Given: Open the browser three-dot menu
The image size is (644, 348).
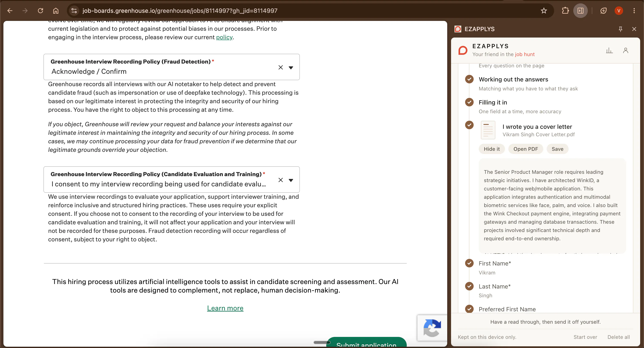Looking at the screenshot, I should [x=634, y=11].
